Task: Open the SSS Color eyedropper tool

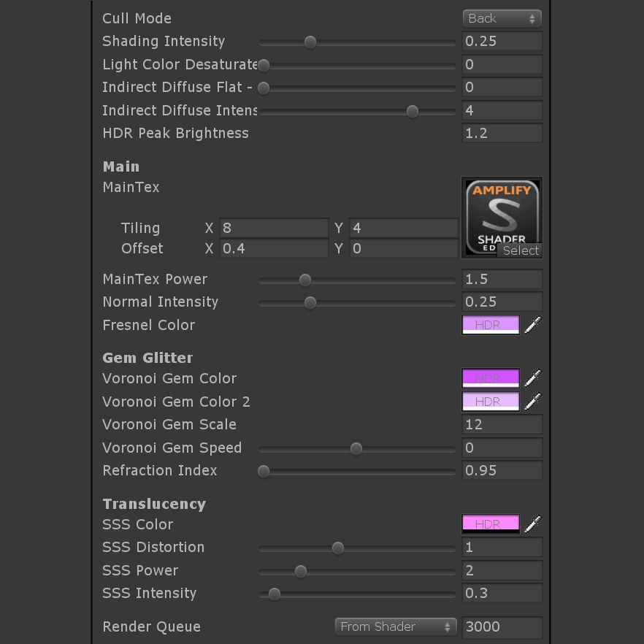Action: point(532,524)
